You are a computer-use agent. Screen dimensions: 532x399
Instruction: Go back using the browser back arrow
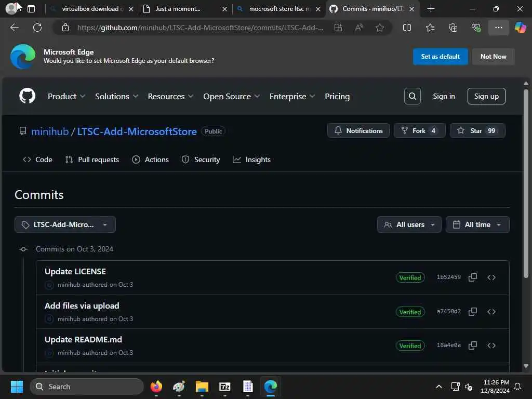pos(15,28)
